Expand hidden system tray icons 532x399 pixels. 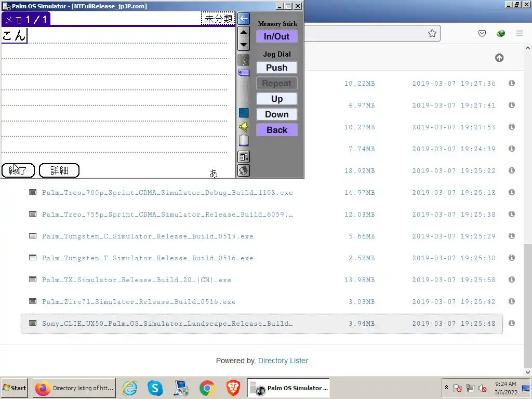click(x=446, y=388)
